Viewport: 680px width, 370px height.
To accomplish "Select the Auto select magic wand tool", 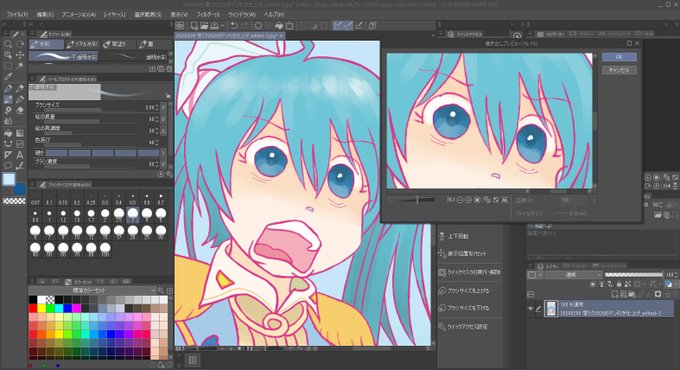I will pyautogui.click(x=20, y=66).
